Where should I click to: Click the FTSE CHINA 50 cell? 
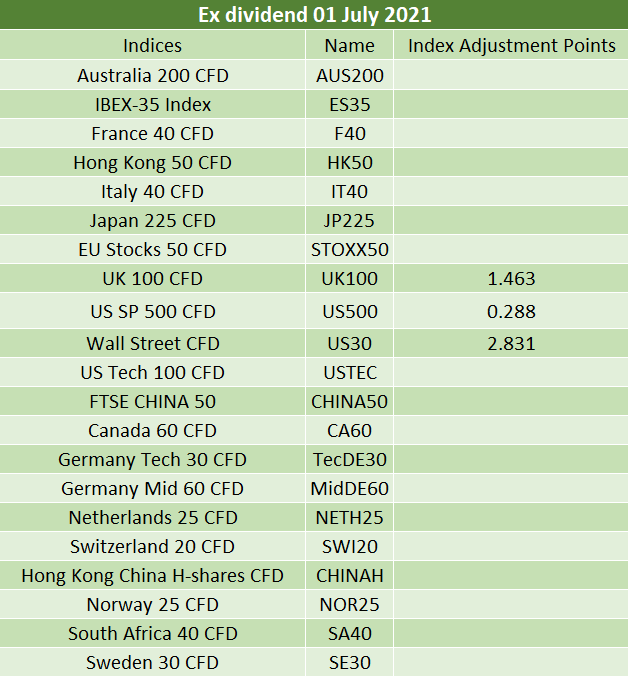(153, 401)
